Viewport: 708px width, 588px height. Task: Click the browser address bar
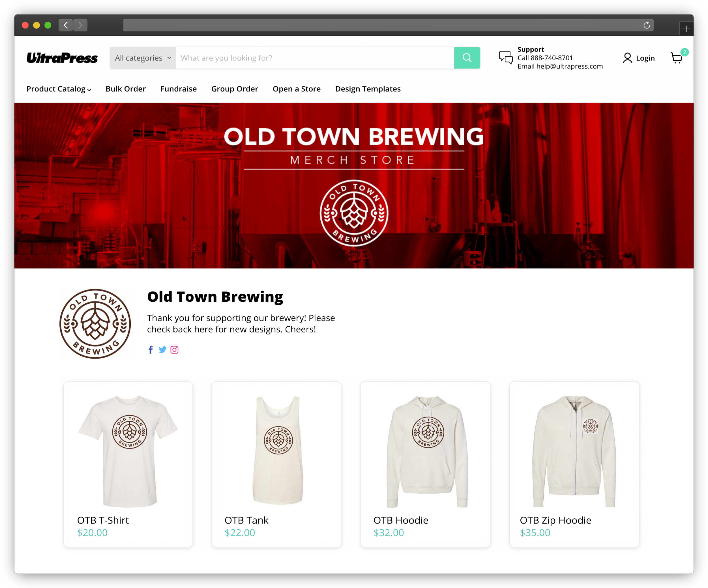(388, 25)
